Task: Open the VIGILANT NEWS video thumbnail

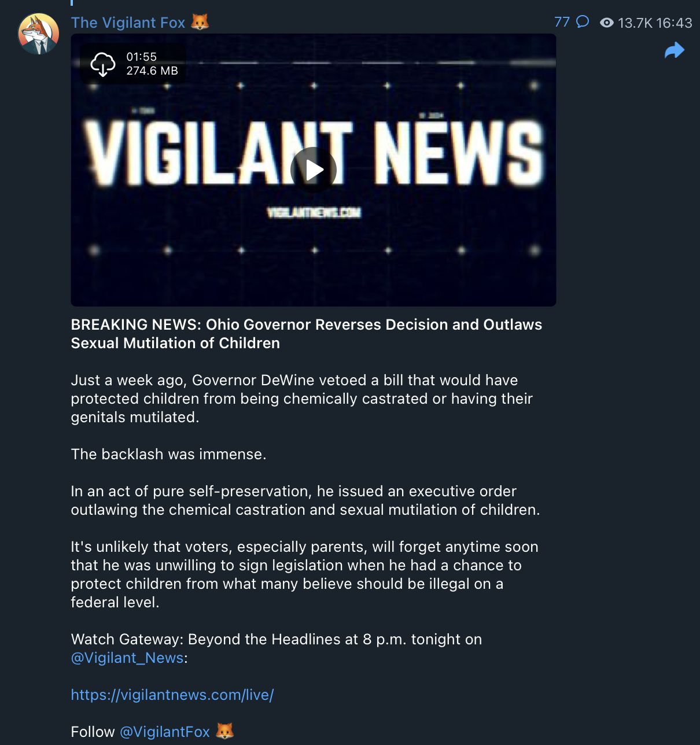Action: 314,170
